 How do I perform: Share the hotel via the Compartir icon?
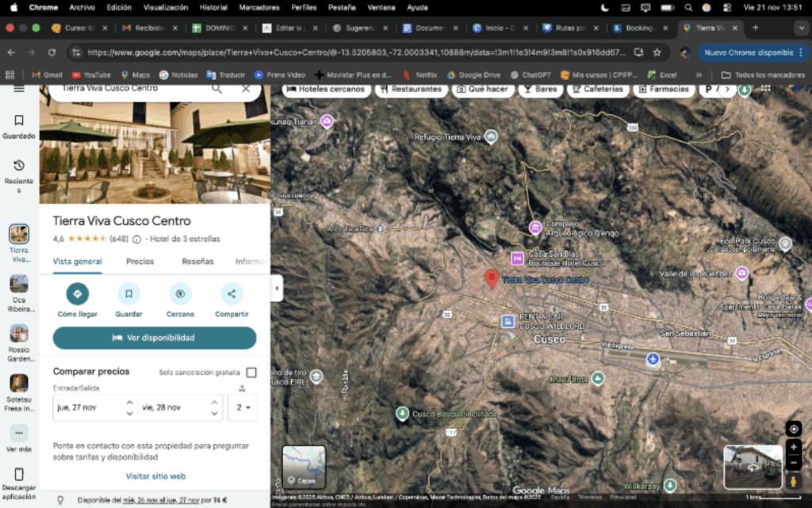pyautogui.click(x=232, y=294)
